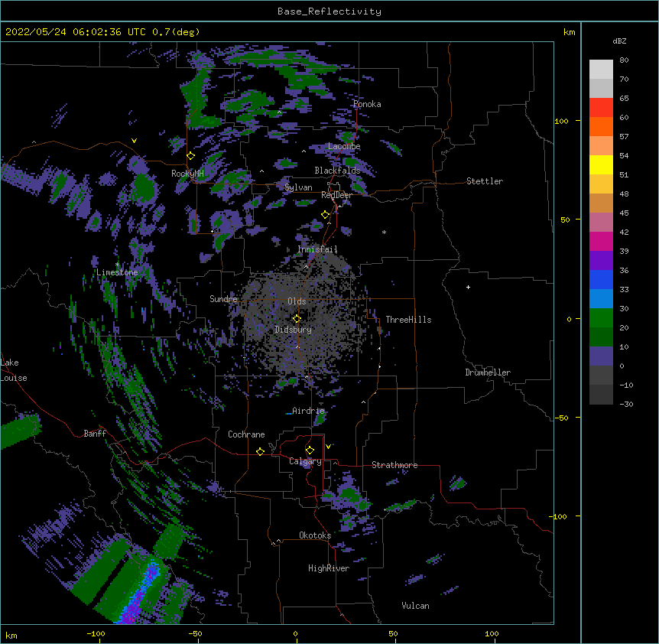Click the white plus marker north of Drumheller
This screenshot has width=659, height=644.
pyautogui.click(x=468, y=287)
